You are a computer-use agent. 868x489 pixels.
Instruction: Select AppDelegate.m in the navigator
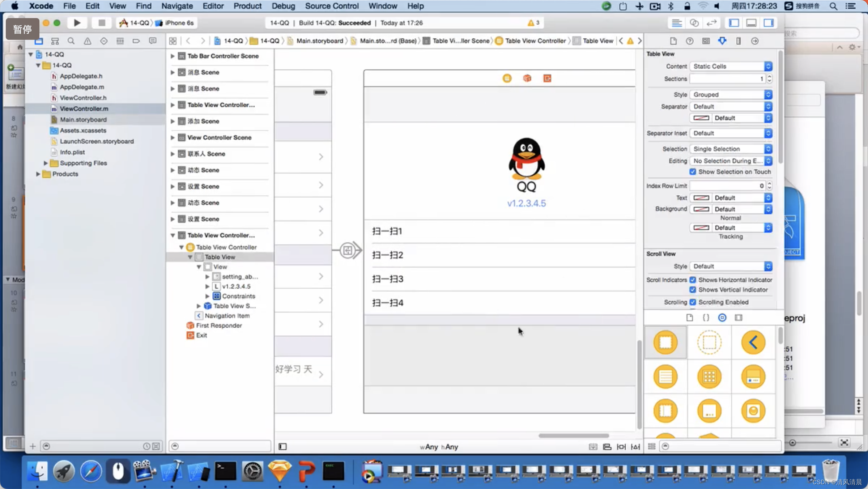(82, 87)
